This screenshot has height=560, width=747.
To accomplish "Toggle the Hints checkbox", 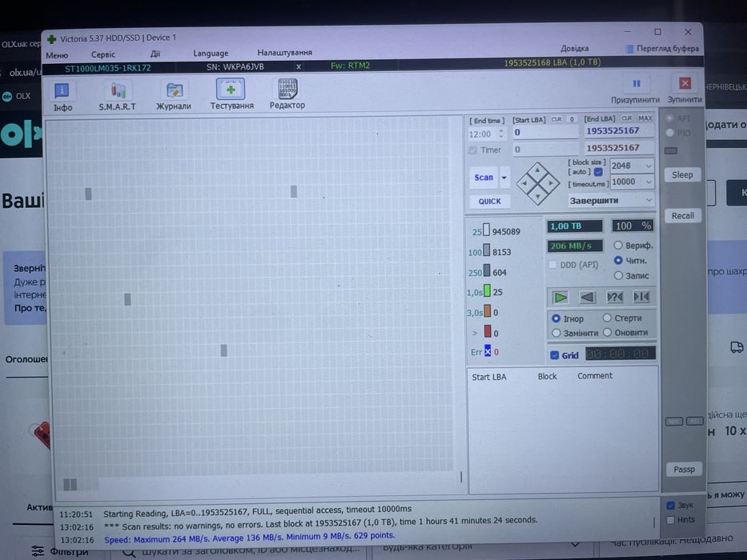I will 671,520.
